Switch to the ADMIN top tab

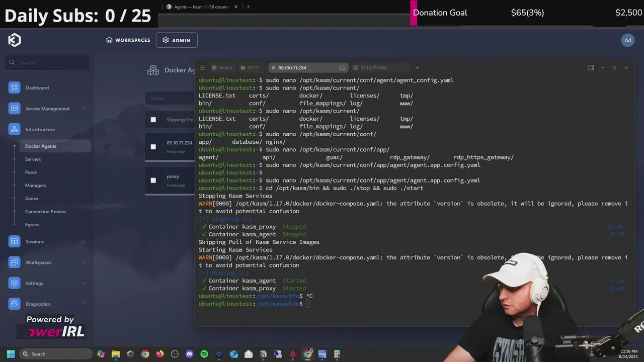click(177, 40)
